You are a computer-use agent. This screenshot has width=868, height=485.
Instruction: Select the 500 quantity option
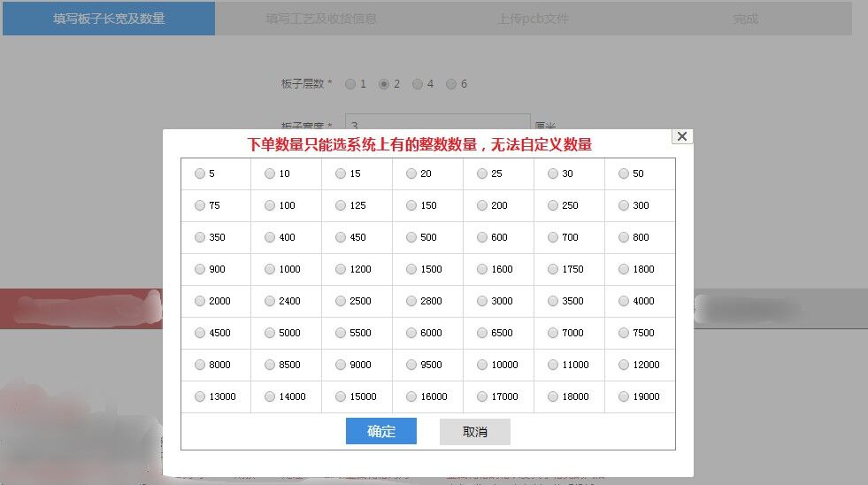[411, 238]
